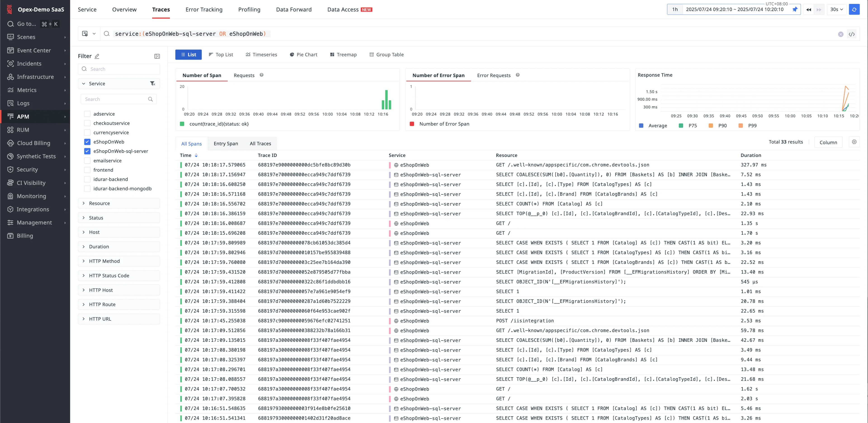868x423 pixels.
Task: Expand the Duration filter group
Action: pyautogui.click(x=119, y=247)
